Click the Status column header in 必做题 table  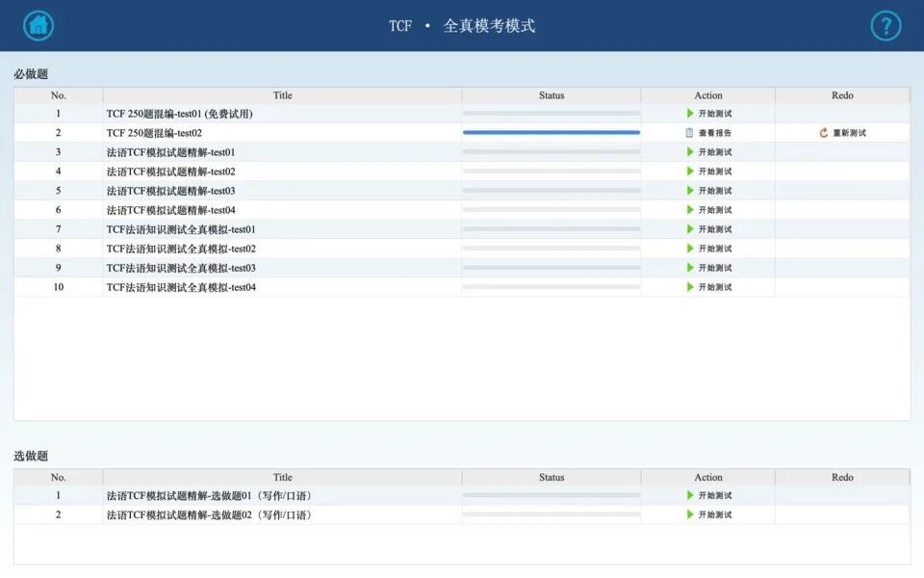tap(552, 95)
